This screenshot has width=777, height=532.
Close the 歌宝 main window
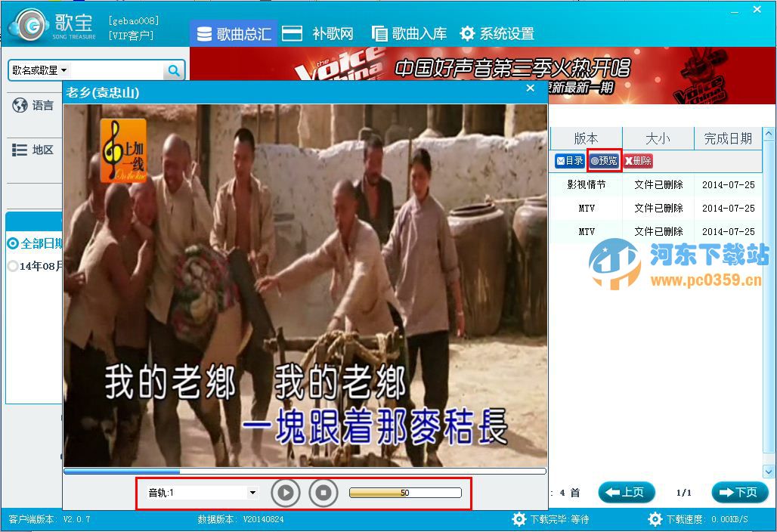tap(757, 9)
